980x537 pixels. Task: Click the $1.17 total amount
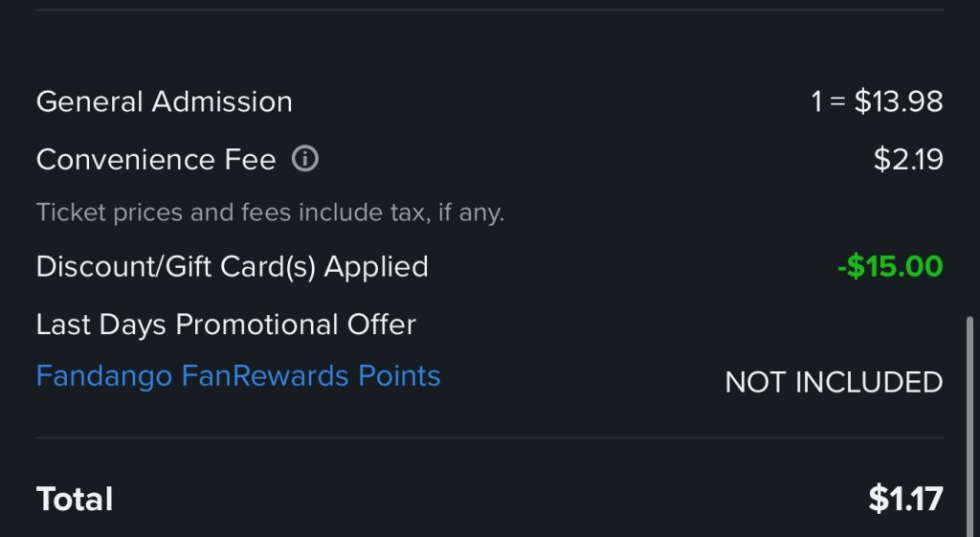[x=905, y=499]
